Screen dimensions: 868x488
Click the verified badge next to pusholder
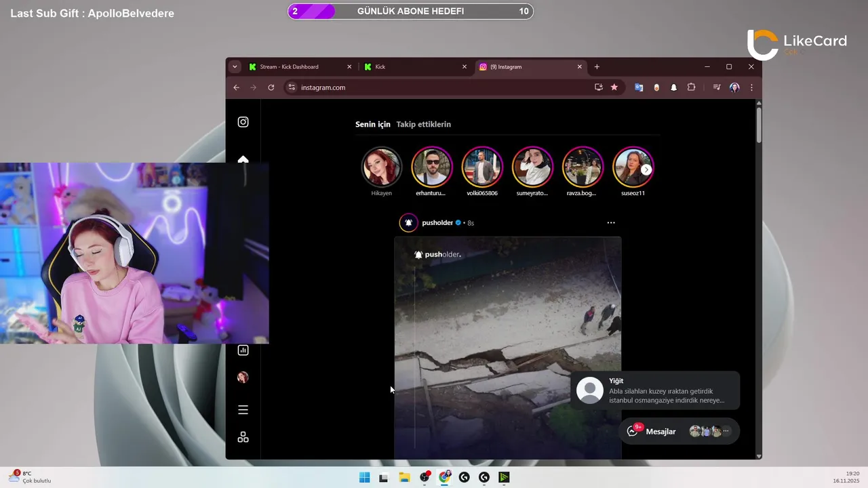tap(458, 222)
